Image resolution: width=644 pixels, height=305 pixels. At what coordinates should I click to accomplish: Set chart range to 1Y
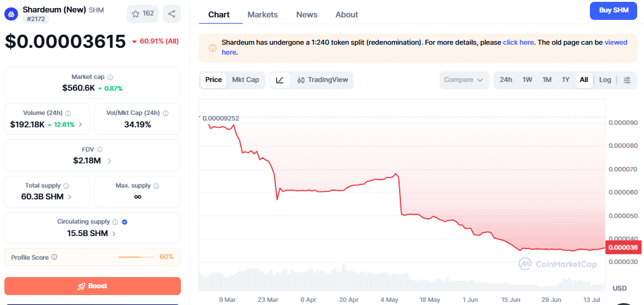[566, 80]
